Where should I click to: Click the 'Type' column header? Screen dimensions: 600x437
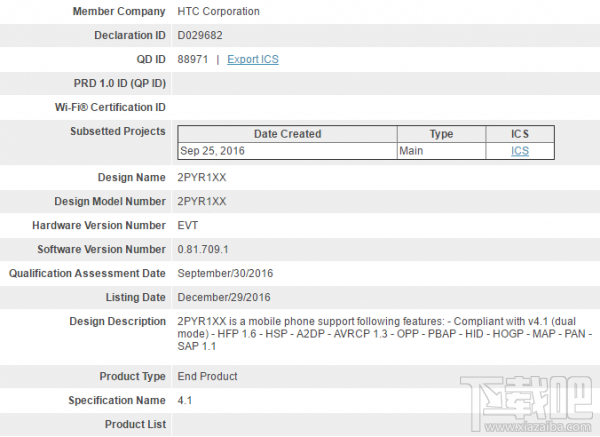click(x=441, y=134)
